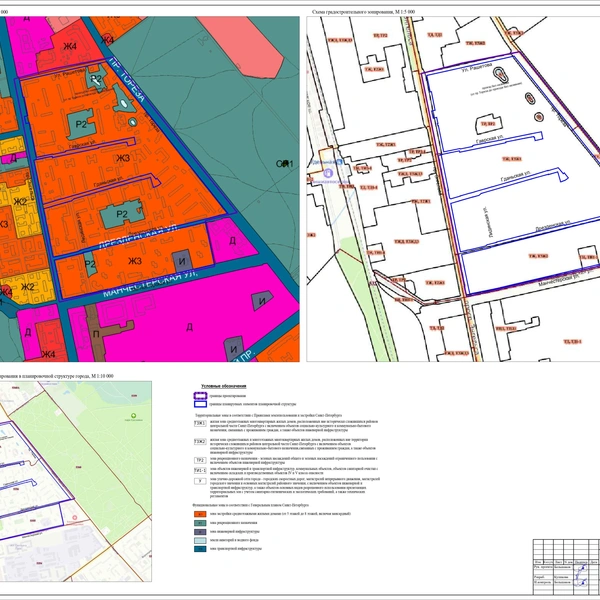600x600 pixels.
Task: Select the red pin marker on city structure map
Action: [75, 517]
